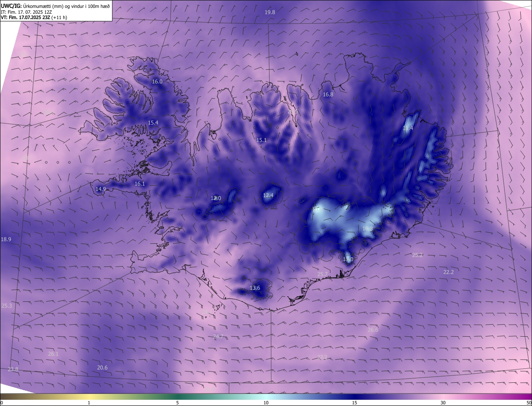Viewport: 532px width, 406px height.
Task: Click the 15.1 map value
Action: (x=261, y=140)
